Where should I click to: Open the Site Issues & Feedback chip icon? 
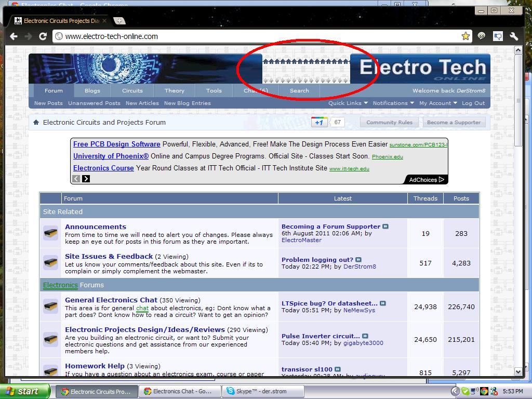click(x=50, y=263)
